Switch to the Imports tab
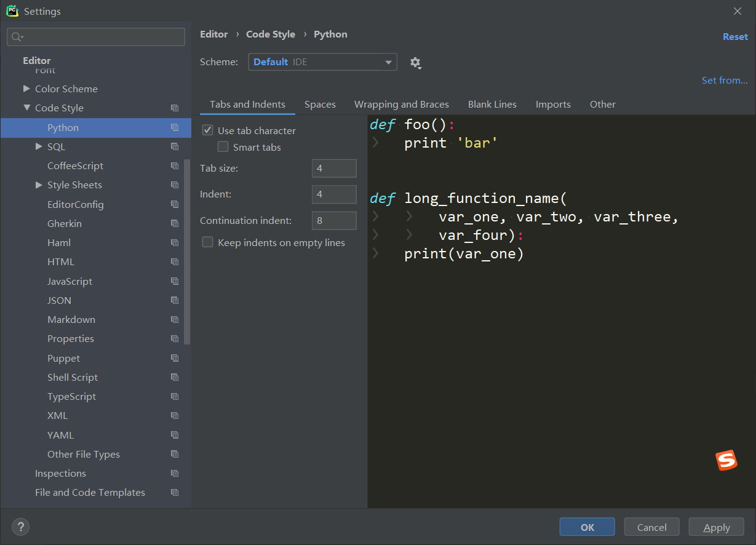 [553, 105]
